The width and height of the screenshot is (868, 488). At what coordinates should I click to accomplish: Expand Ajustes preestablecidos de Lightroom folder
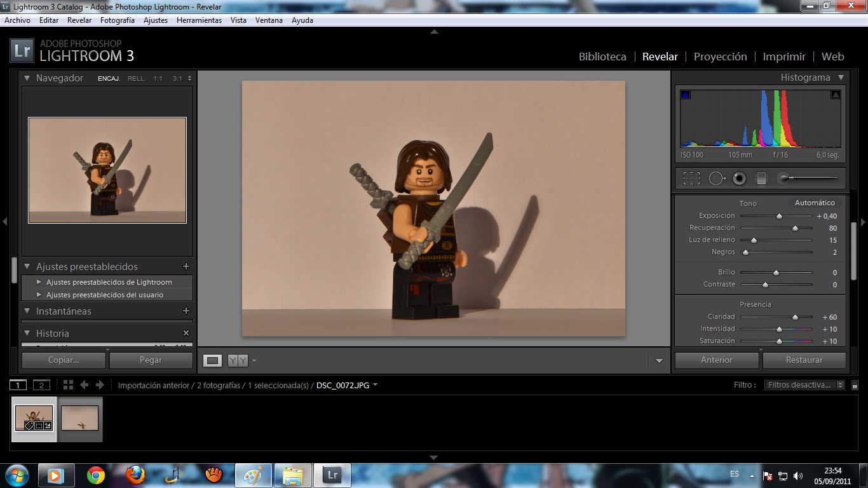point(39,282)
